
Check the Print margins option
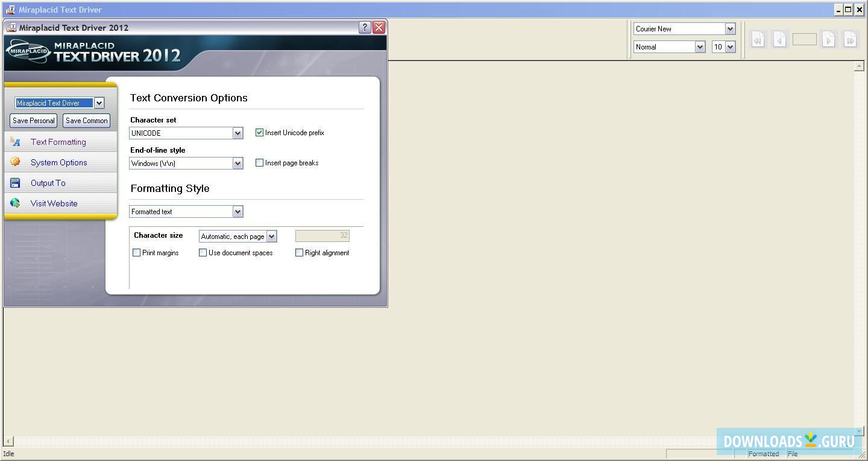pyautogui.click(x=136, y=252)
